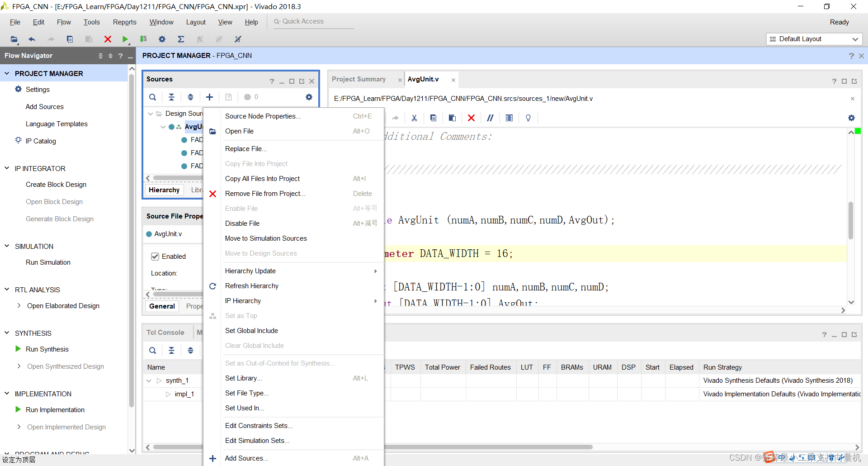Click the Save/copy icon in main toolbar
The height and width of the screenshot is (466, 868).
click(70, 39)
